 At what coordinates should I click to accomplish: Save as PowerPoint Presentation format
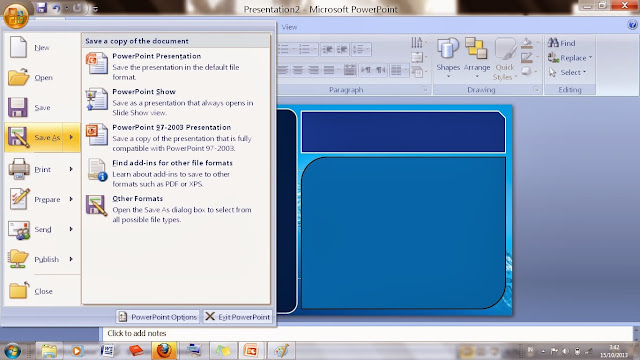point(176,66)
